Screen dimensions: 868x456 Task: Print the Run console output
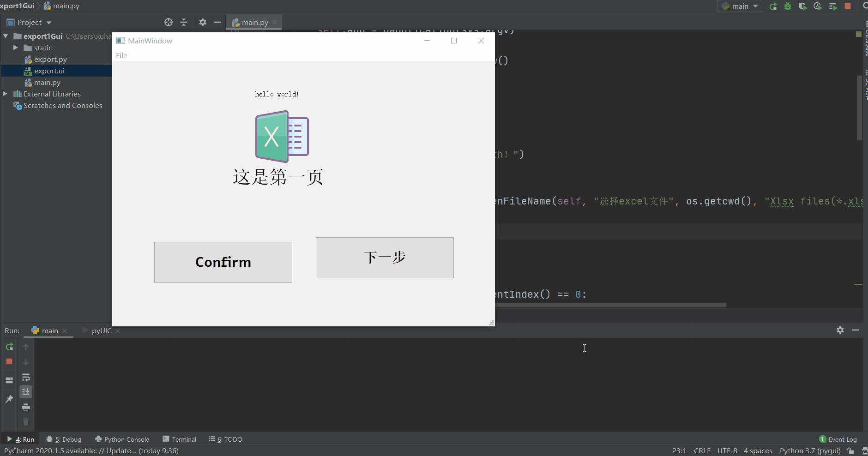26,407
